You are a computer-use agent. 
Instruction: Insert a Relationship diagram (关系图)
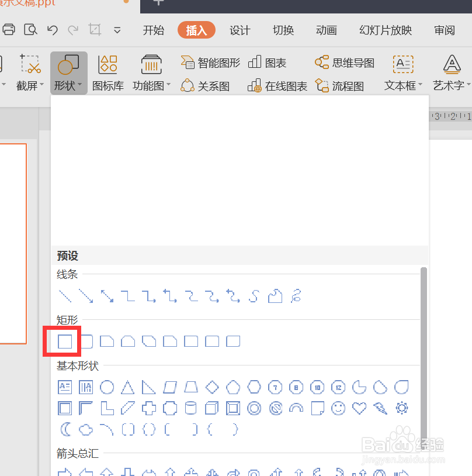click(205, 86)
